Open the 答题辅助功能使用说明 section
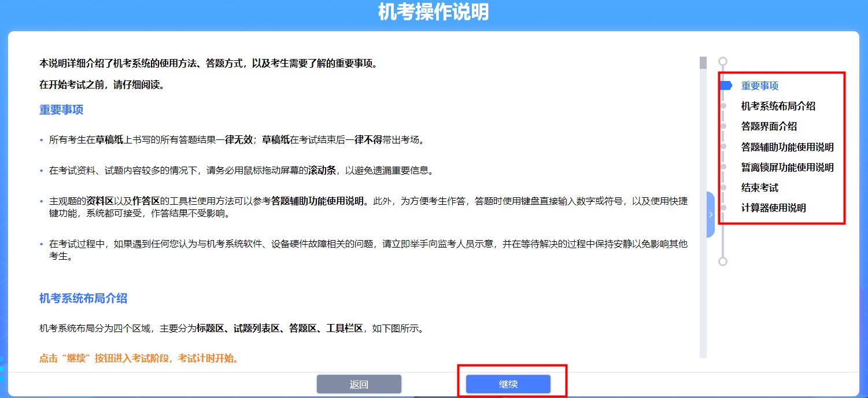The height and width of the screenshot is (398, 868). 786,147
